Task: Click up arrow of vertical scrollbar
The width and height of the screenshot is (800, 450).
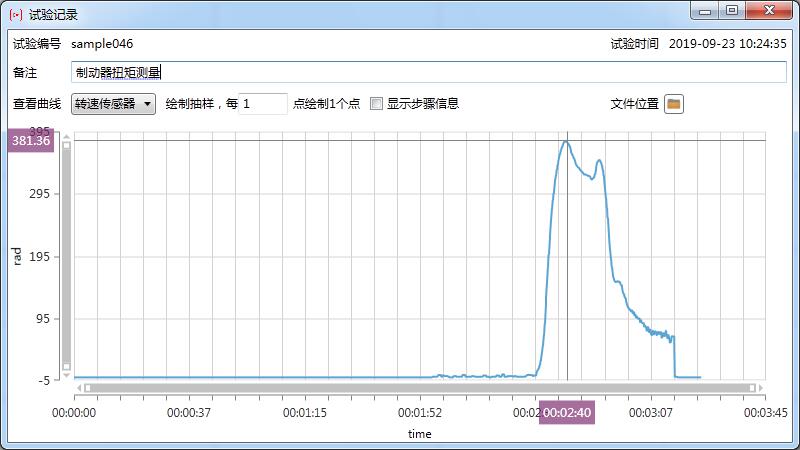Action: point(66,137)
